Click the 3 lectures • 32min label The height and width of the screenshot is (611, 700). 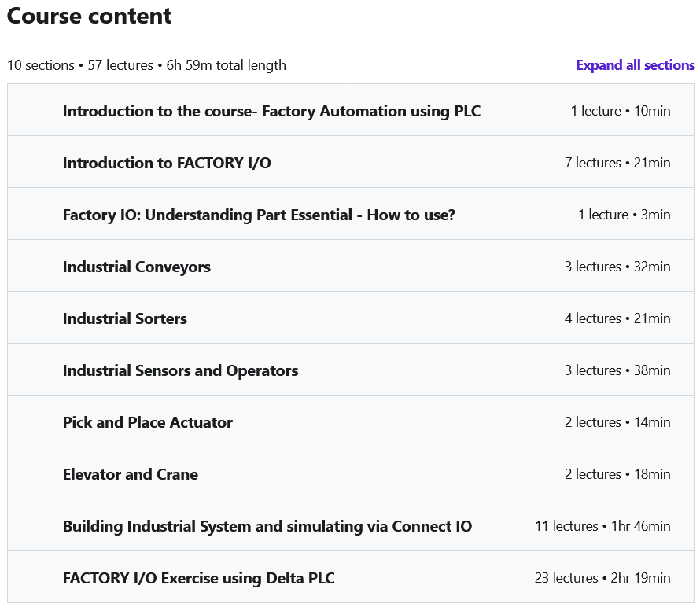(x=617, y=267)
